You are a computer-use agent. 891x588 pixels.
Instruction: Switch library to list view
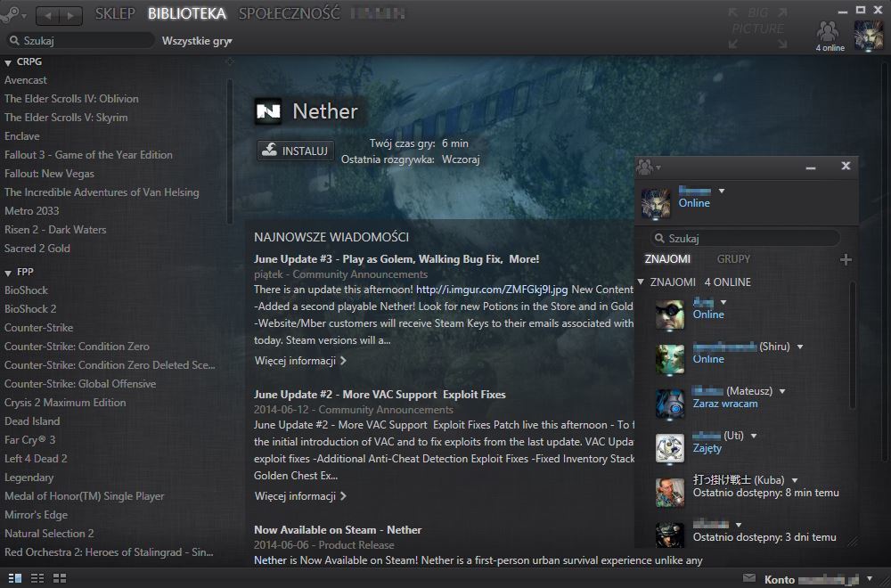(37, 578)
